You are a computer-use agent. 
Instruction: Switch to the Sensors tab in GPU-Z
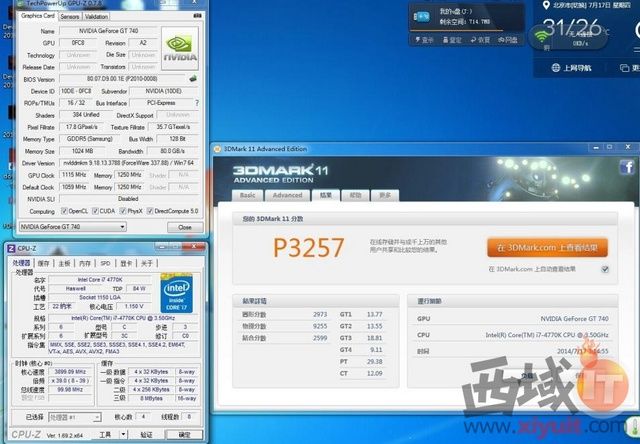(70, 16)
